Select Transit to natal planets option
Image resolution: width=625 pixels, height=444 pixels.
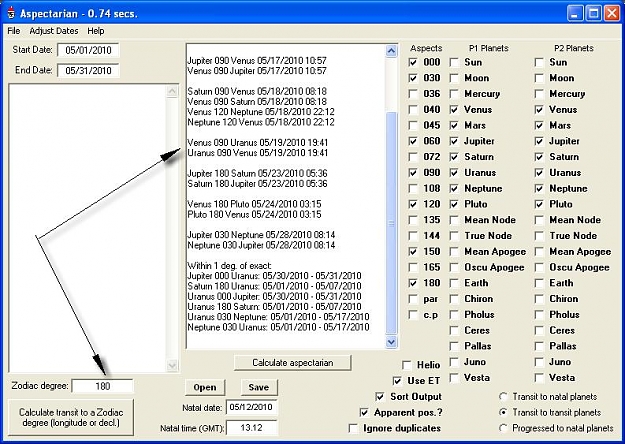503,397
